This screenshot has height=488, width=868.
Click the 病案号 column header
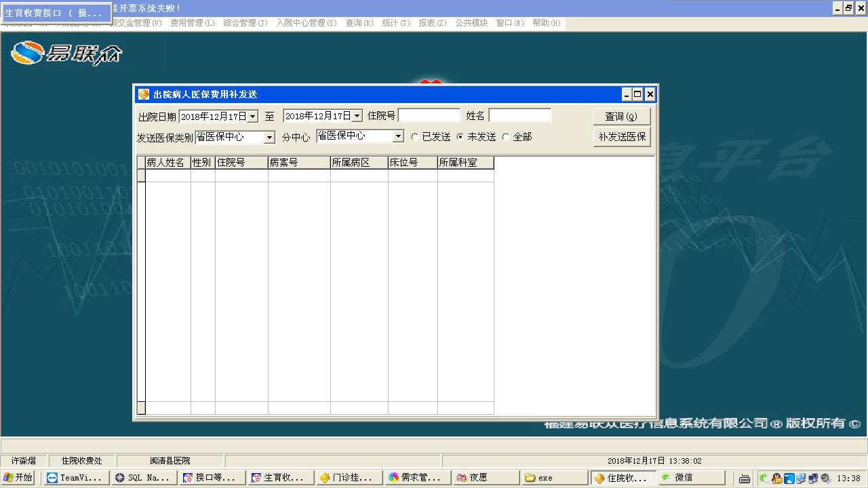coord(299,163)
